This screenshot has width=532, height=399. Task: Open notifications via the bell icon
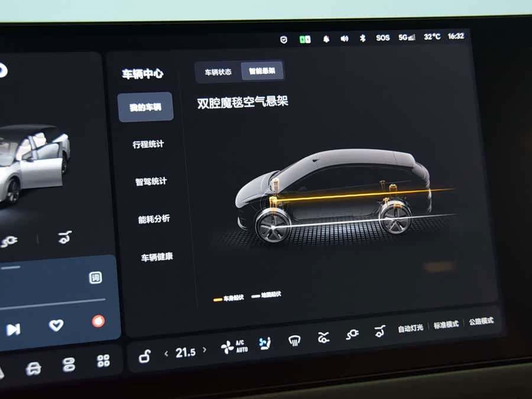pos(326,39)
